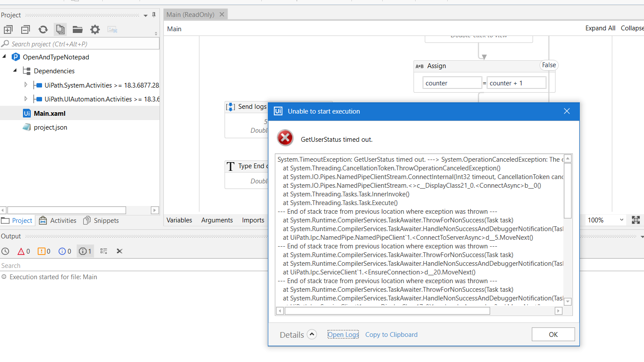This screenshot has width=644, height=362.
Task: Open the Output panel dropdown arrow
Action: click(x=642, y=237)
